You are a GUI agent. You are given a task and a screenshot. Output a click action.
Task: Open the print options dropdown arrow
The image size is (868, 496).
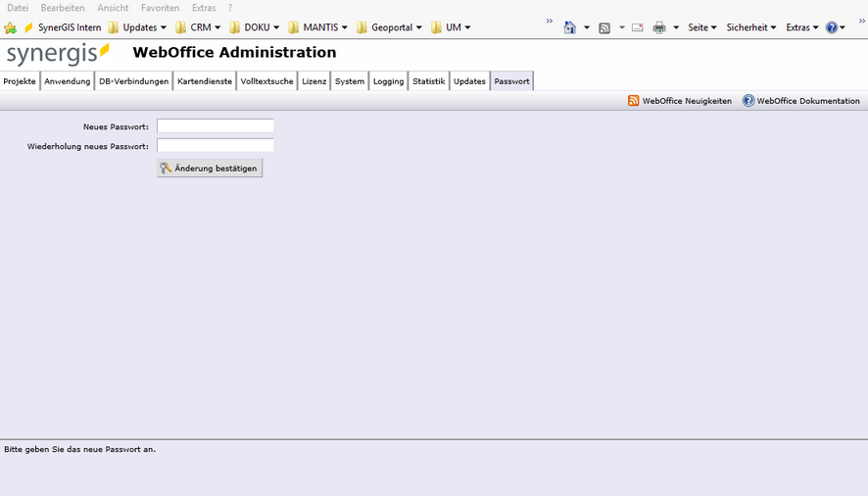coord(676,27)
